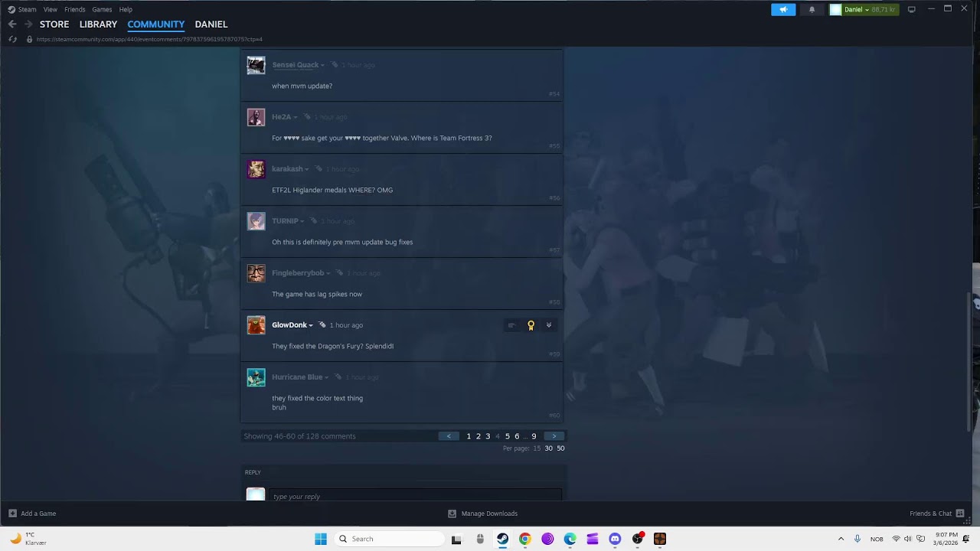980x551 pixels.
Task: Expand He2A's username dropdown arrow
Action: [x=295, y=117]
